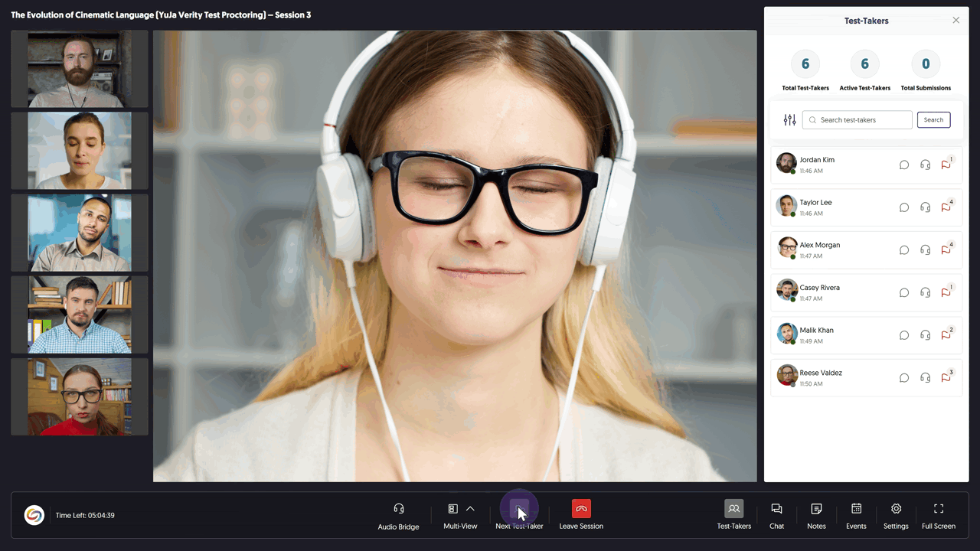The image size is (980, 551).
Task: Enter Full Screen mode
Action: (x=938, y=509)
